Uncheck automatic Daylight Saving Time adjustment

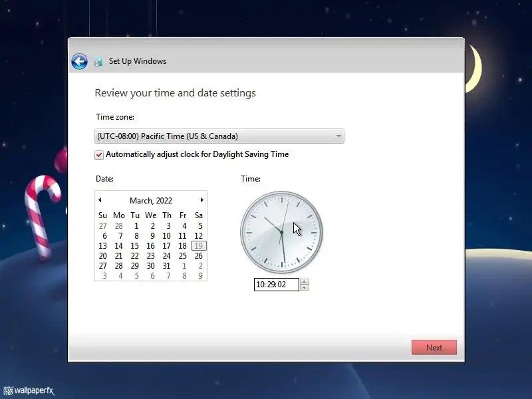98,155
